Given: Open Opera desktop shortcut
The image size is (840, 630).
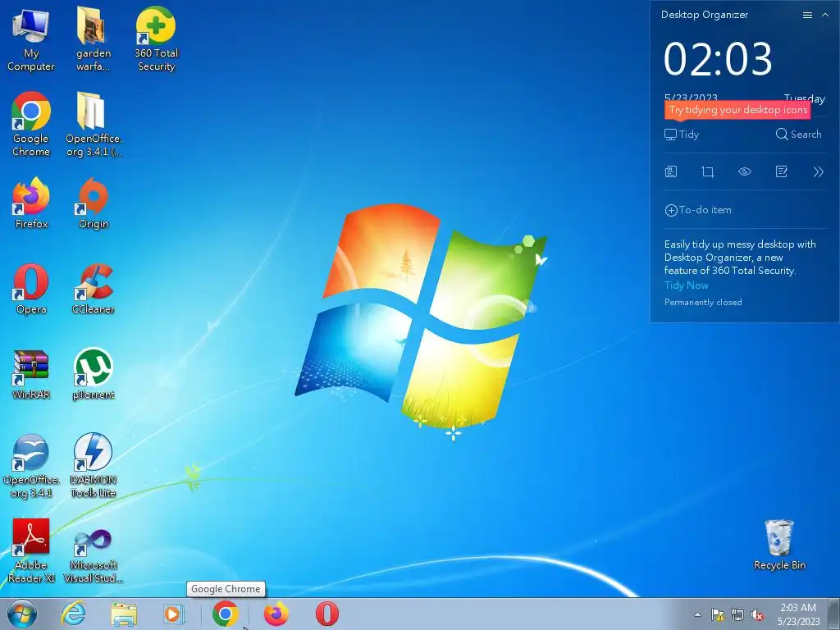Looking at the screenshot, I should click(31, 290).
